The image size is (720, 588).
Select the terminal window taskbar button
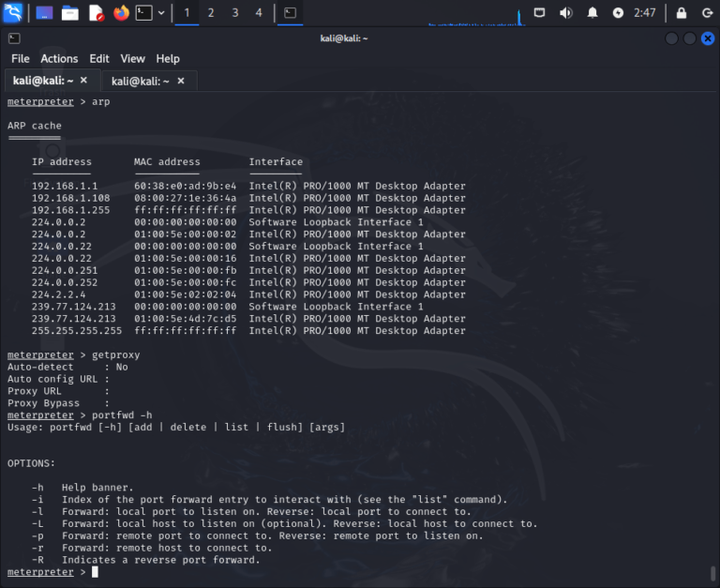[x=291, y=13]
